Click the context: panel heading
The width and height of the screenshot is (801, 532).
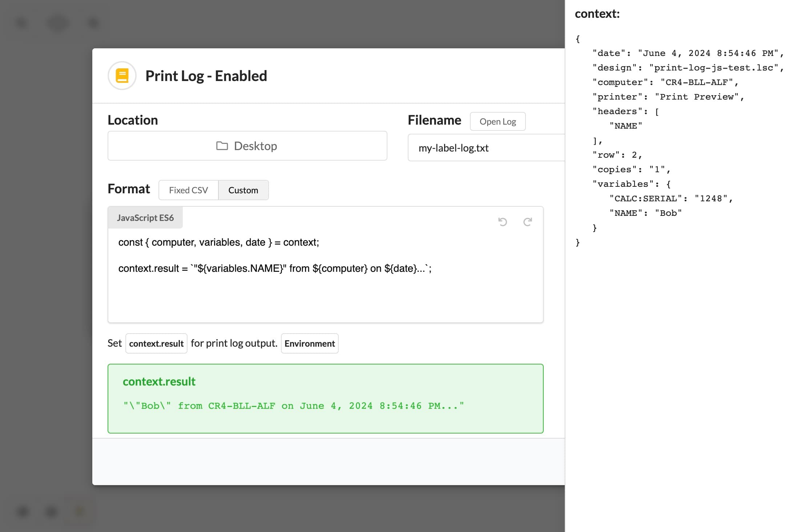pyautogui.click(x=597, y=14)
